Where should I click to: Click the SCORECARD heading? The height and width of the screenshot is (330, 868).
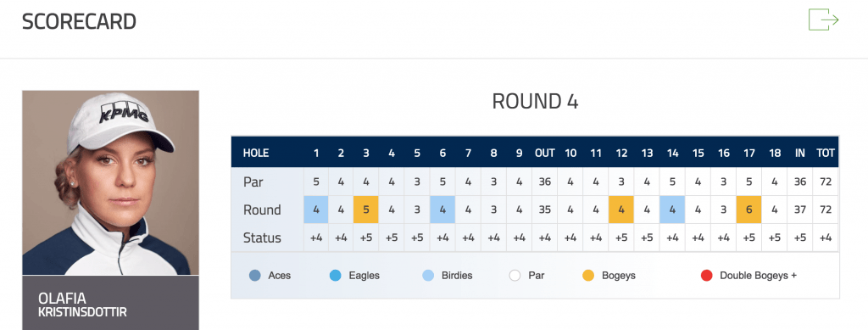click(79, 21)
